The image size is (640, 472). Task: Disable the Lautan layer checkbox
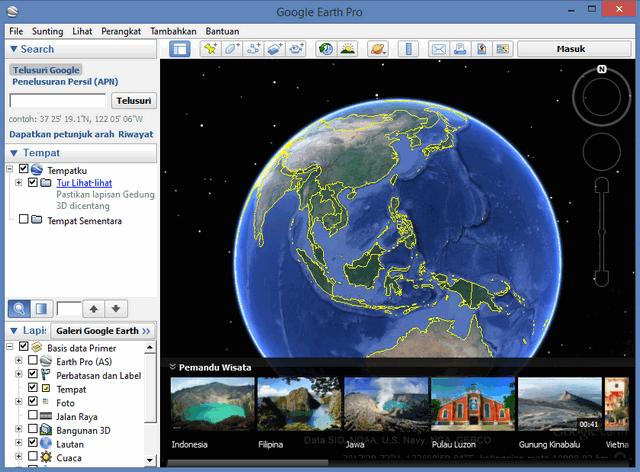click(33, 442)
